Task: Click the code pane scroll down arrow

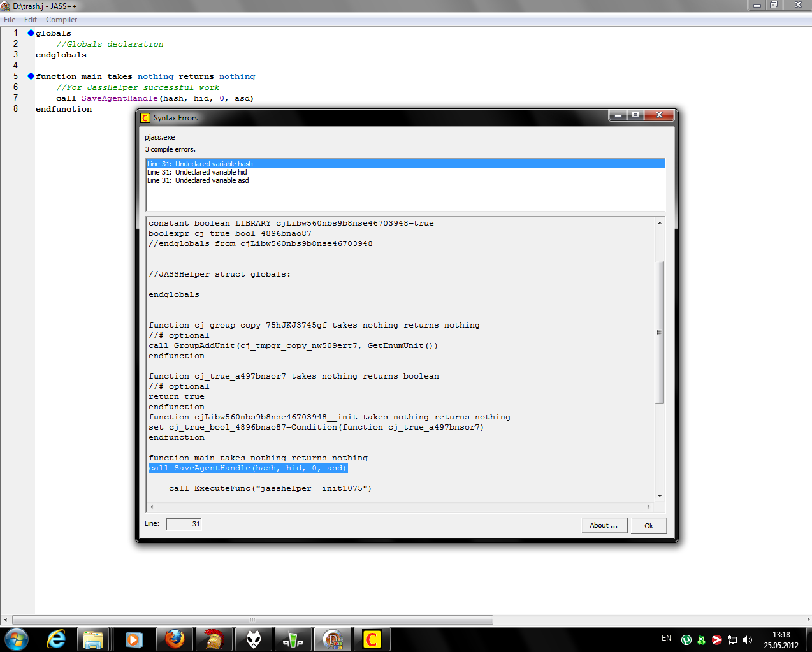Action: click(x=660, y=496)
